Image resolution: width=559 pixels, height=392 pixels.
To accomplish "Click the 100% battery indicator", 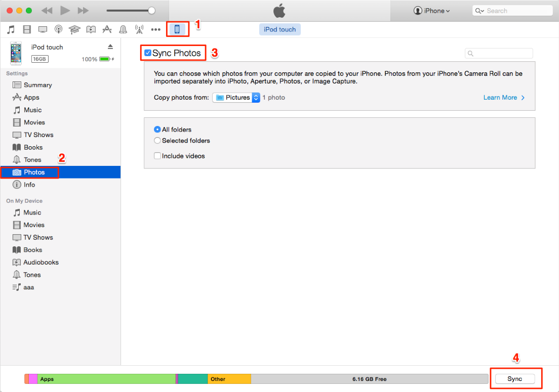I will pyautogui.click(x=97, y=59).
